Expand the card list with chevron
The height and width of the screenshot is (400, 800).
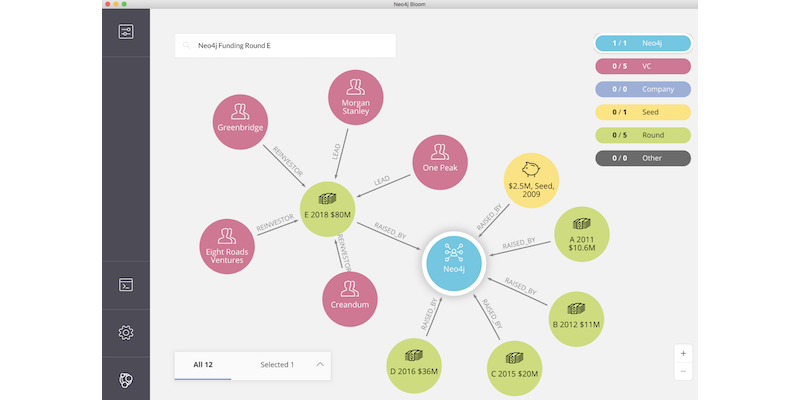pos(320,364)
